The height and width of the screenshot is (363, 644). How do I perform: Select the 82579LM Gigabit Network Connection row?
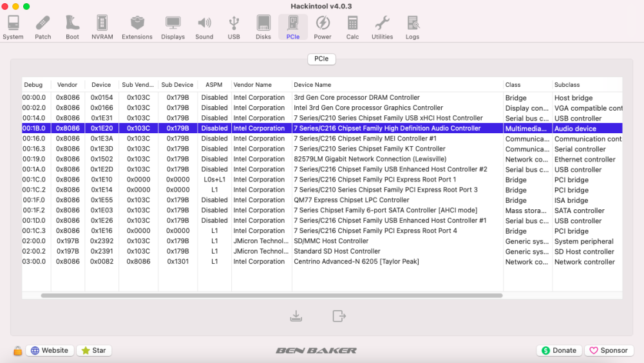point(322,160)
